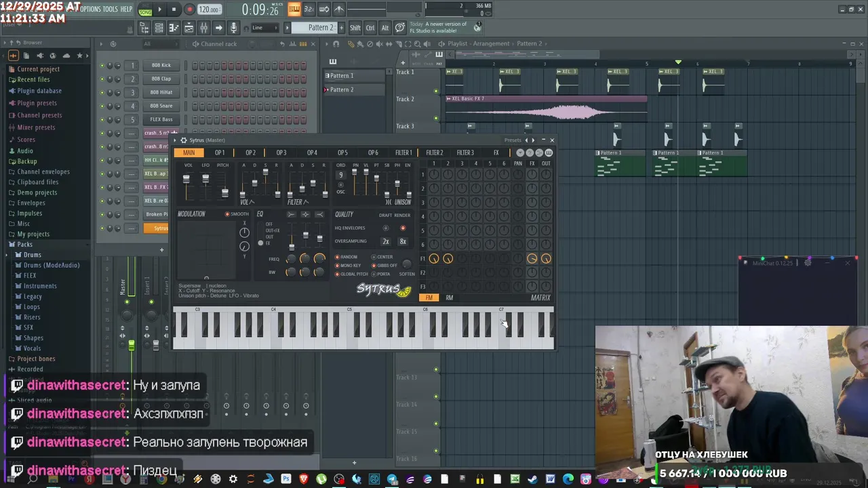Screen dimensions: 868x488
Task: Select Pattern 2 in pattern picker
Action: [355, 89]
